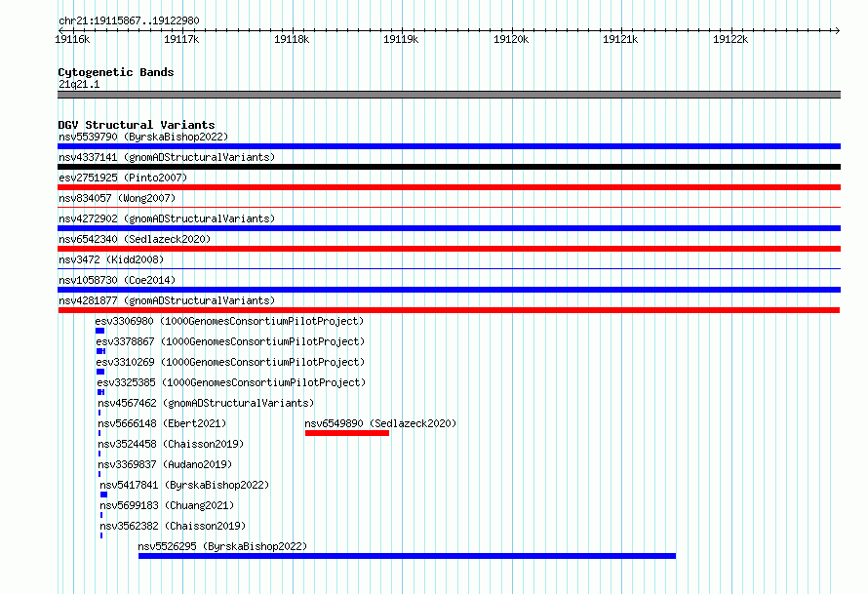Viewport: 868px width, 594px height.
Task: Click the 21q21.1 band label
Action: (79, 84)
